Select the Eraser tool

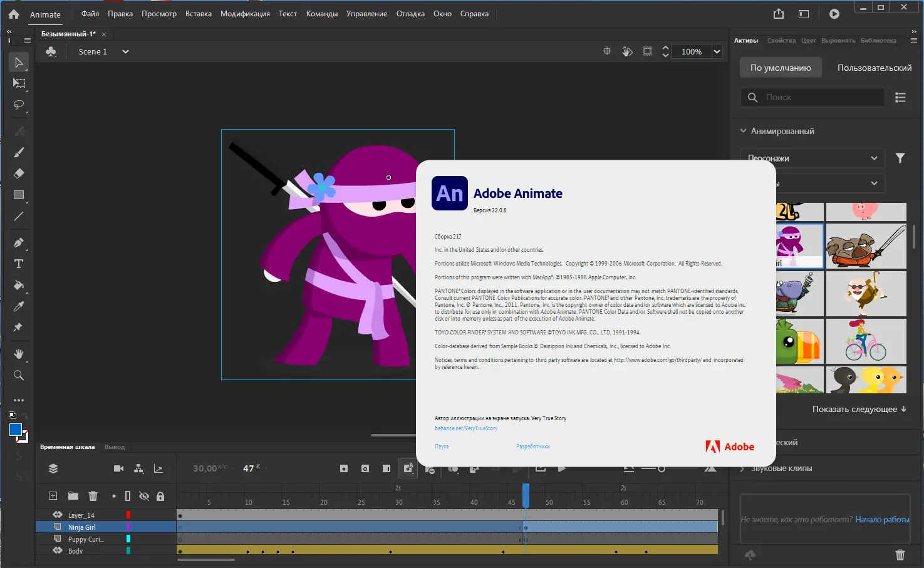pyautogui.click(x=19, y=173)
